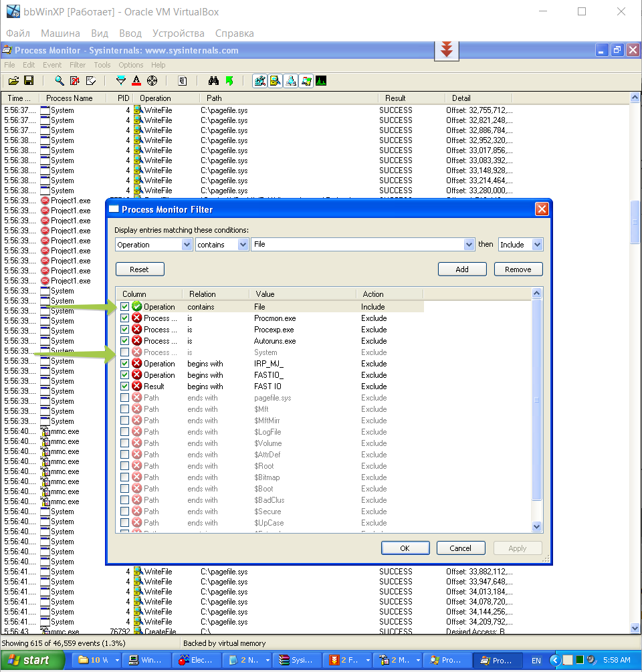Toggle Show Process and Thread Activity icon
Screen dimensions: 642x672
point(306,80)
